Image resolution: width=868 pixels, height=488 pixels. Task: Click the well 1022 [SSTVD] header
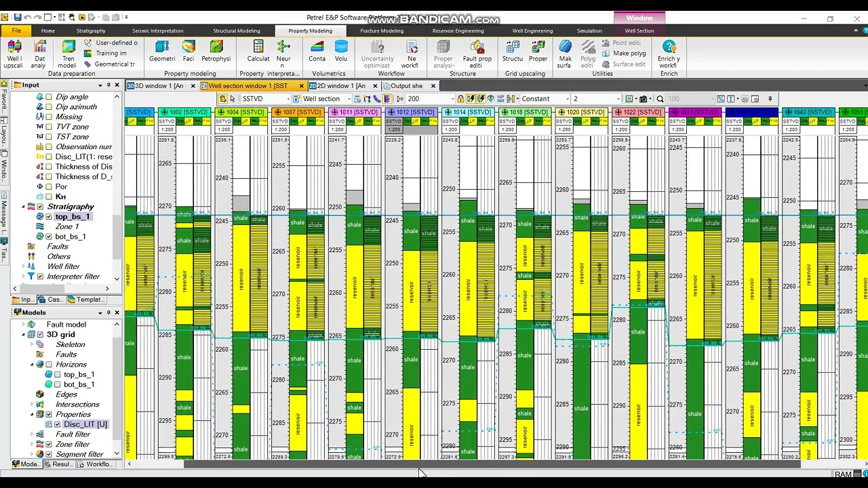point(639,112)
